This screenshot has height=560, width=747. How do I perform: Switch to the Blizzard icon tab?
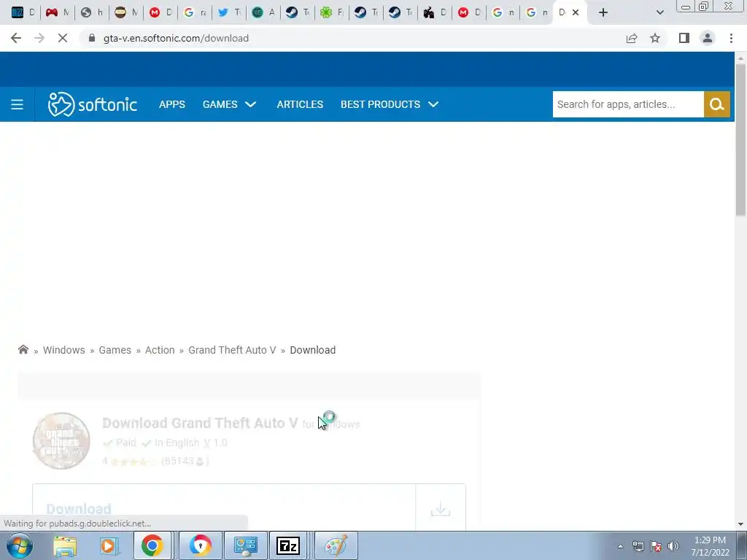pyautogui.click(x=23, y=12)
